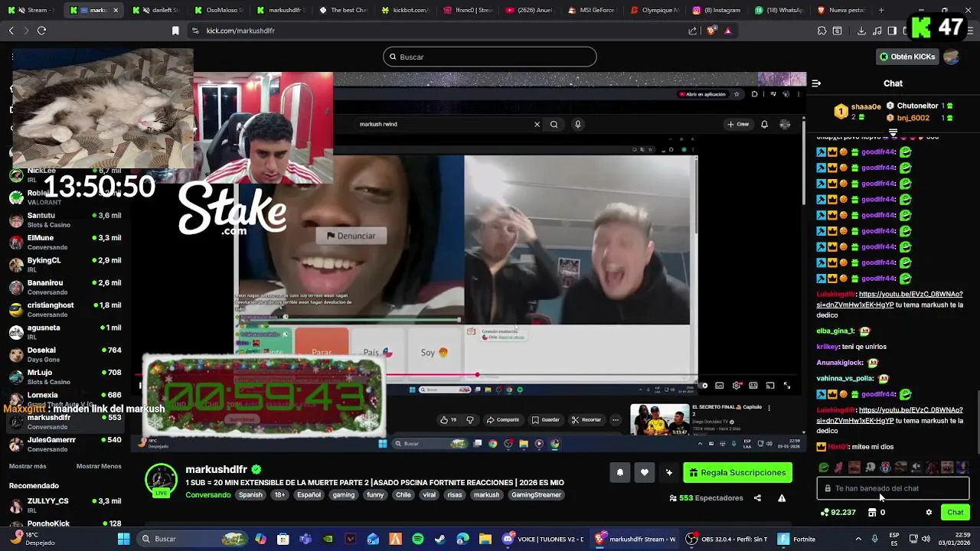Click the sparkle icon beside the follow heart
The height and width of the screenshot is (551, 980).
(669, 473)
